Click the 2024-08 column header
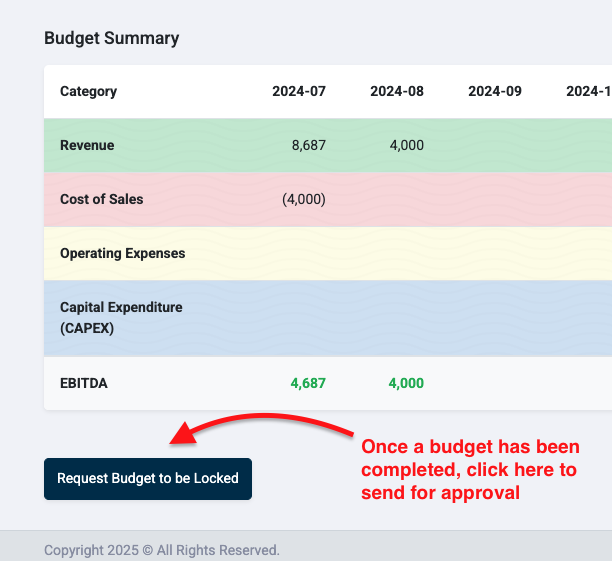 click(x=397, y=91)
